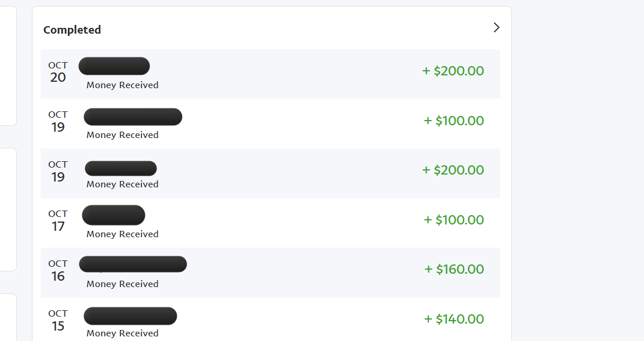The image size is (644, 341).
Task: Select the Oct 15 date label
Action: (x=58, y=321)
